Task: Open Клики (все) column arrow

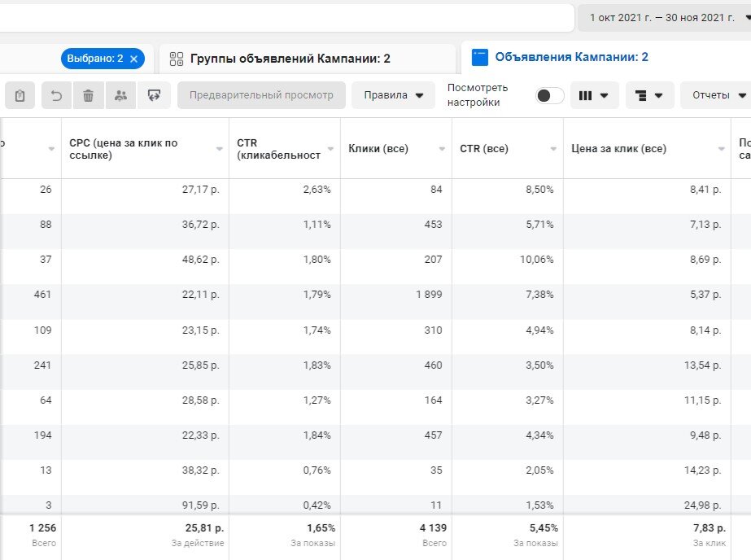Action: click(x=442, y=149)
